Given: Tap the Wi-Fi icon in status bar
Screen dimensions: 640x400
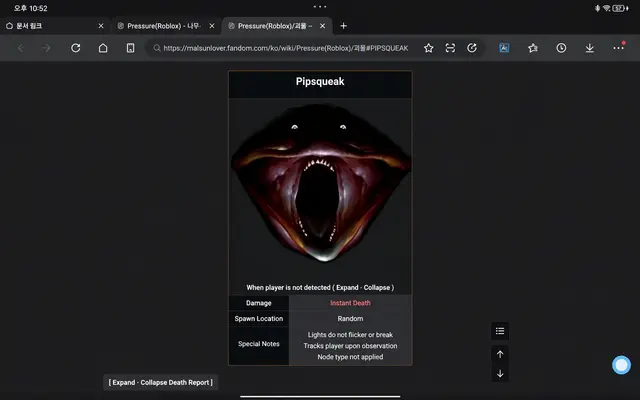Looking at the screenshot, I should tap(607, 8).
